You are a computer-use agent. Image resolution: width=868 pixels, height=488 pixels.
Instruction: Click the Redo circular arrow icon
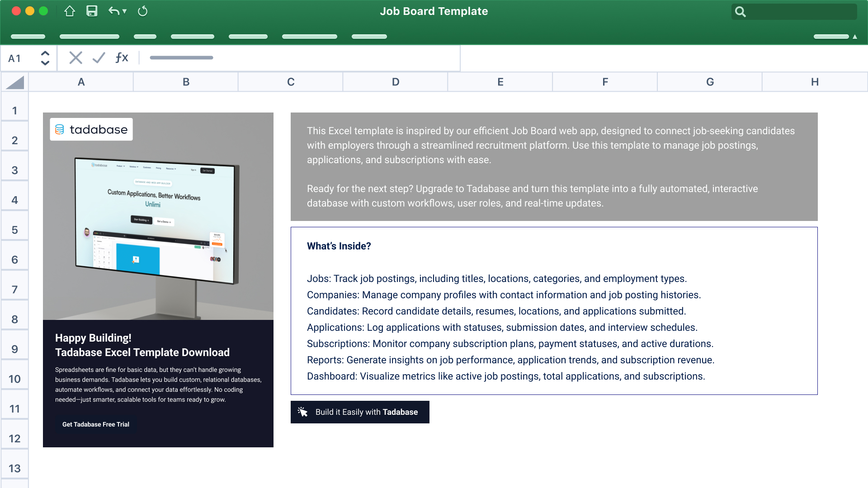pyautogui.click(x=142, y=11)
